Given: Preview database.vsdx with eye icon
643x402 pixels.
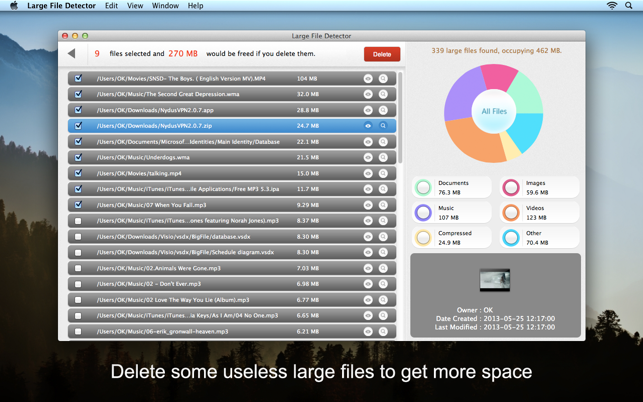Looking at the screenshot, I should (368, 237).
